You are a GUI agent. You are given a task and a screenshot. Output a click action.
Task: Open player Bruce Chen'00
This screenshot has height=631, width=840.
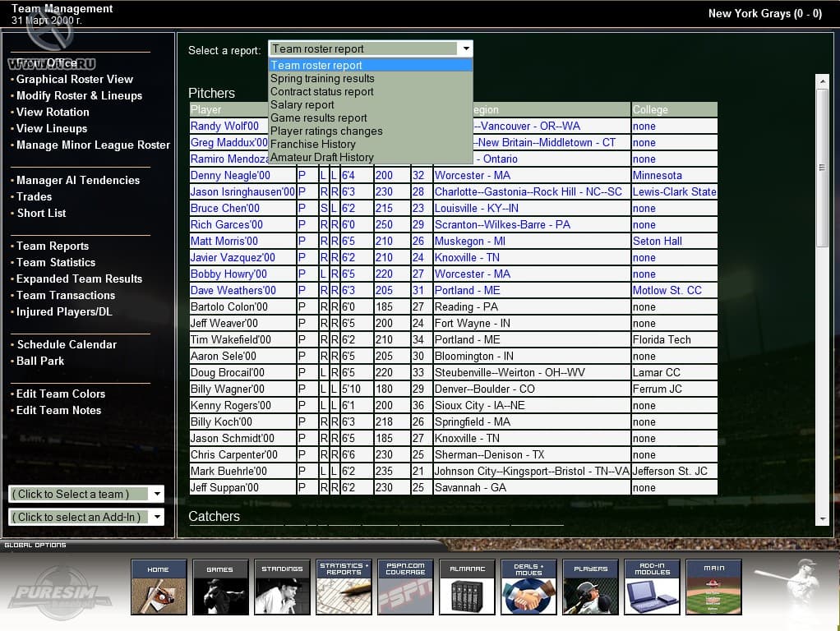[x=225, y=209]
